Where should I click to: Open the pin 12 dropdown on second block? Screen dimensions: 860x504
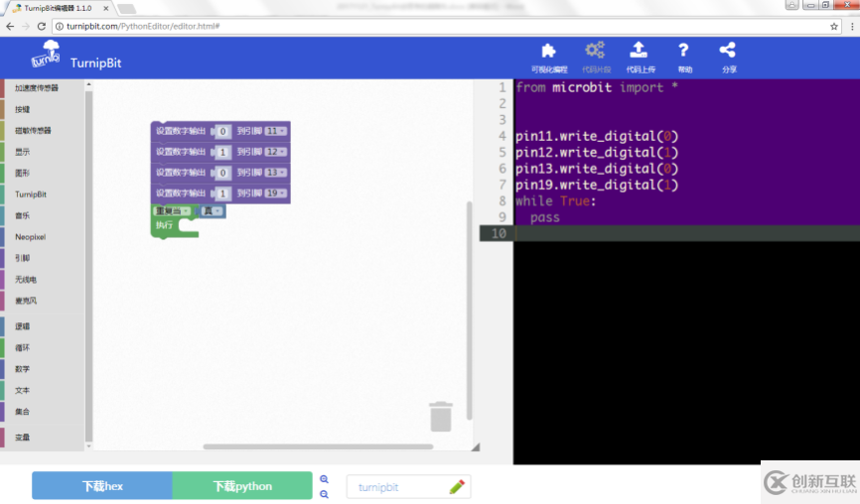[275, 152]
